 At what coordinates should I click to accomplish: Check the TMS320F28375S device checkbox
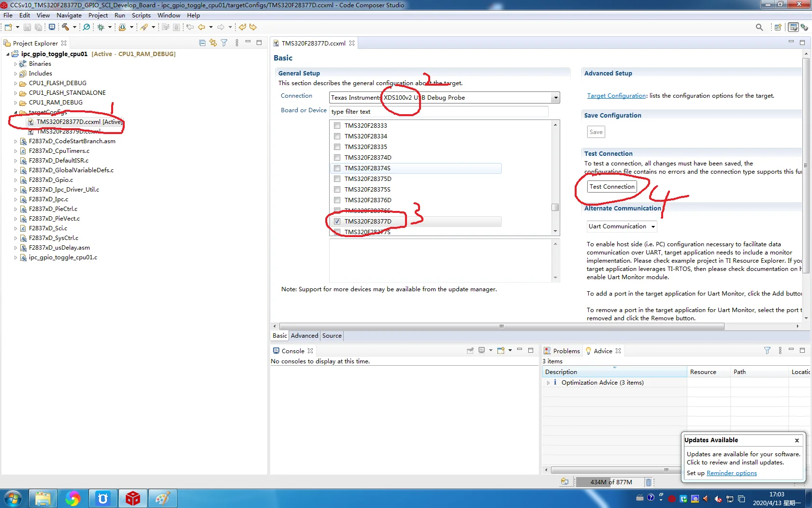click(337, 190)
